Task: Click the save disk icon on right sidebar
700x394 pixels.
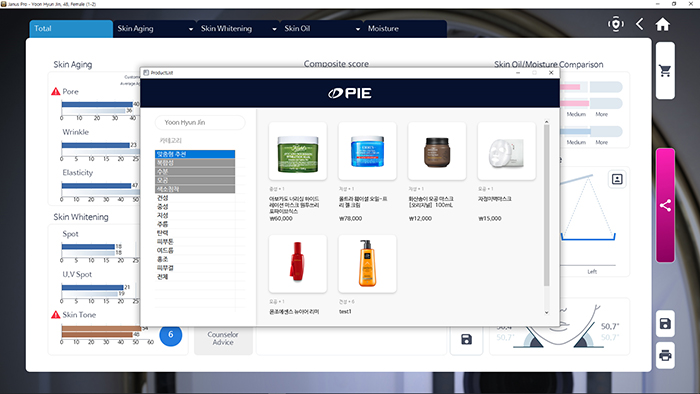Action: point(665,323)
